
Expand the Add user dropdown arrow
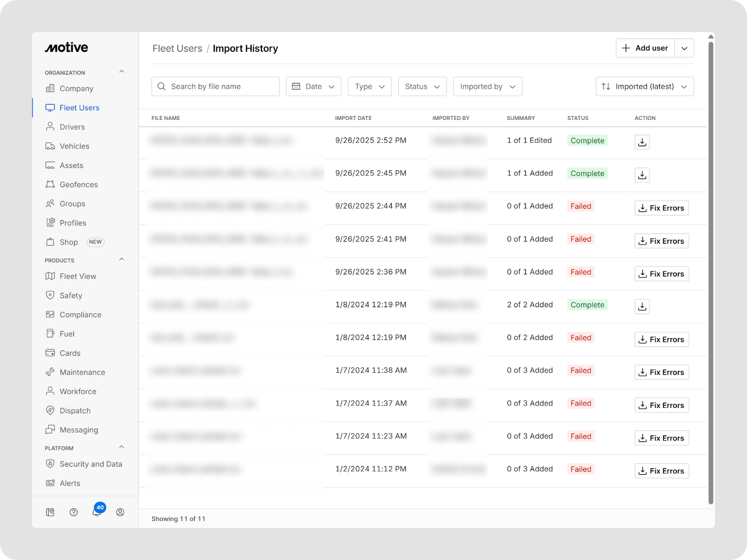point(684,48)
